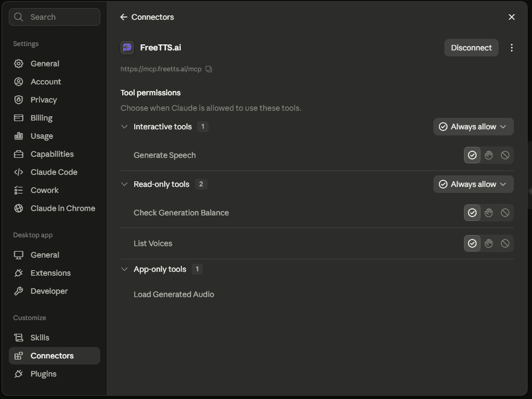Click the search magnifier icon

pyautogui.click(x=19, y=17)
